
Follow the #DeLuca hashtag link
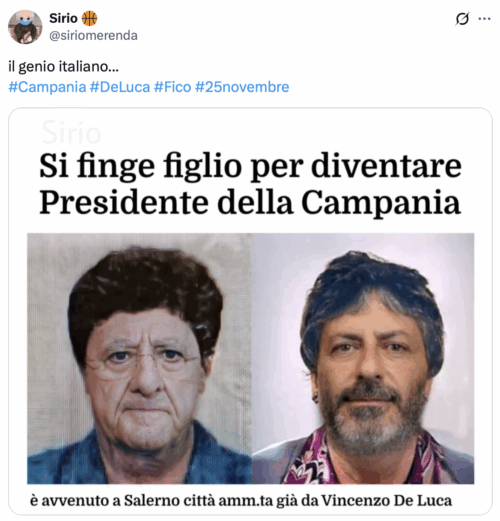120,87
